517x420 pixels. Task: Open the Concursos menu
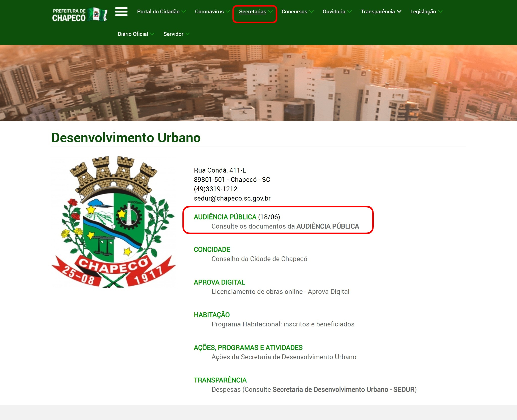[294, 12]
